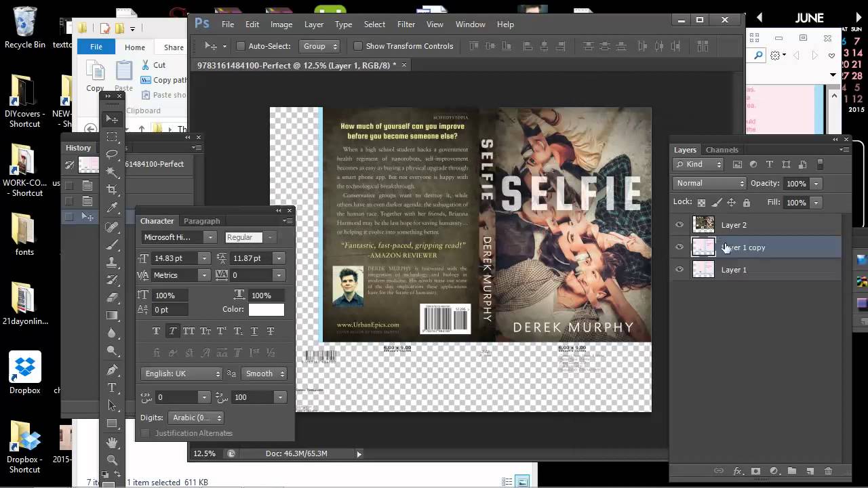The image size is (868, 488).
Task: Check Show Transform Controls
Action: click(357, 46)
